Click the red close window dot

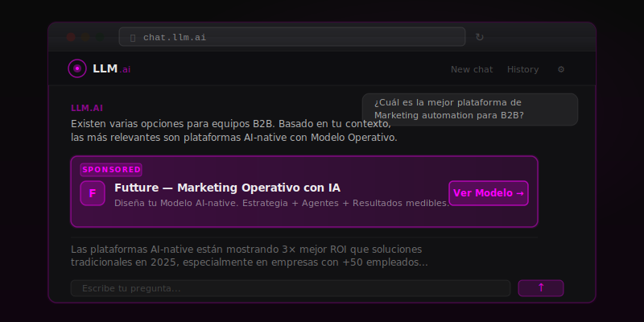point(71,37)
